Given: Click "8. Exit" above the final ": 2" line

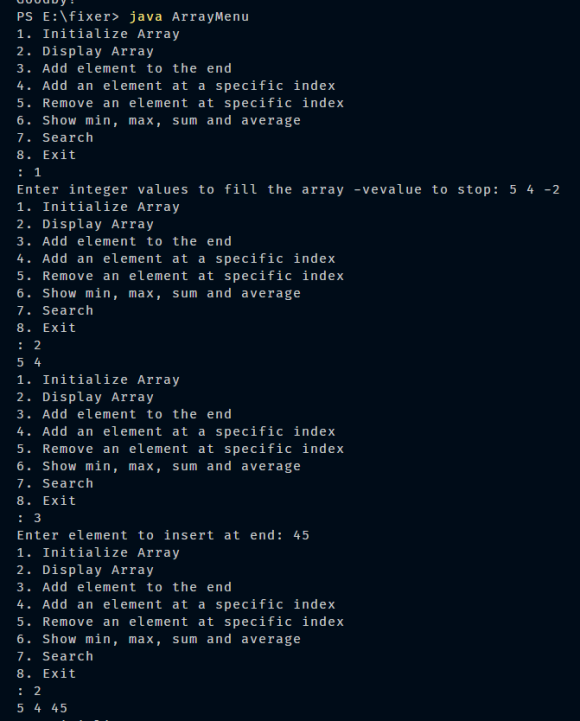Looking at the screenshot, I should click(46, 674).
